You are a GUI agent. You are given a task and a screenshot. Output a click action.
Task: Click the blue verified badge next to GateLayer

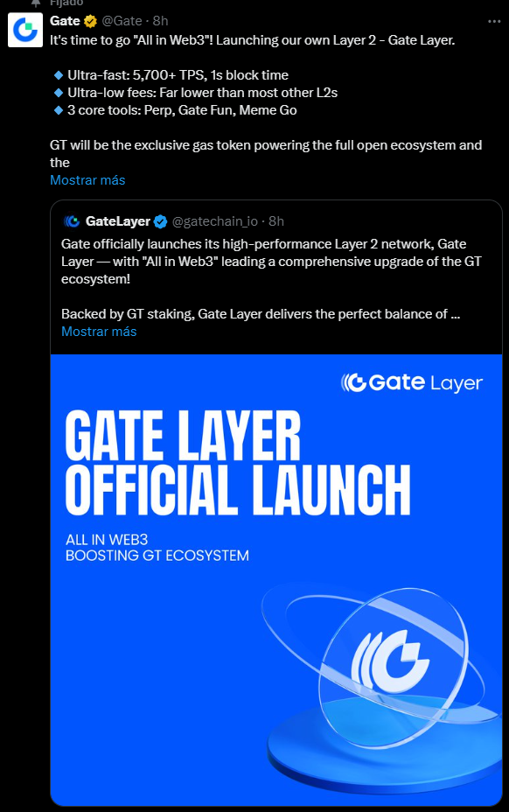point(159,222)
